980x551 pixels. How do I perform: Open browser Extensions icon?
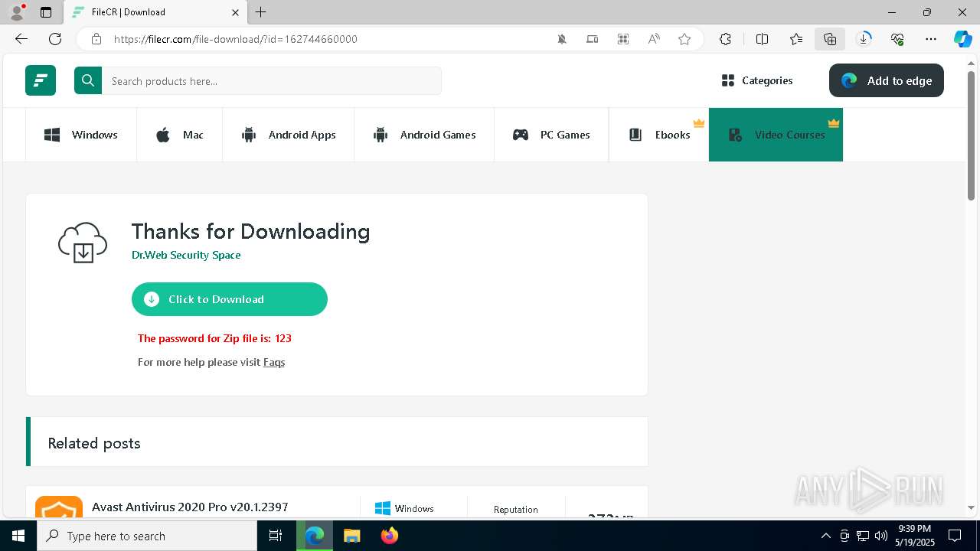(725, 39)
